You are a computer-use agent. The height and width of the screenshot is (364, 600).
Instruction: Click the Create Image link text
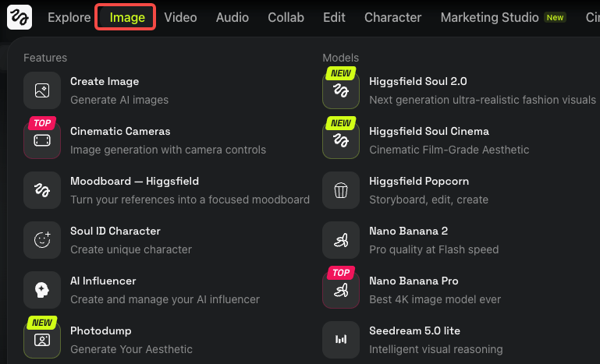coord(105,82)
